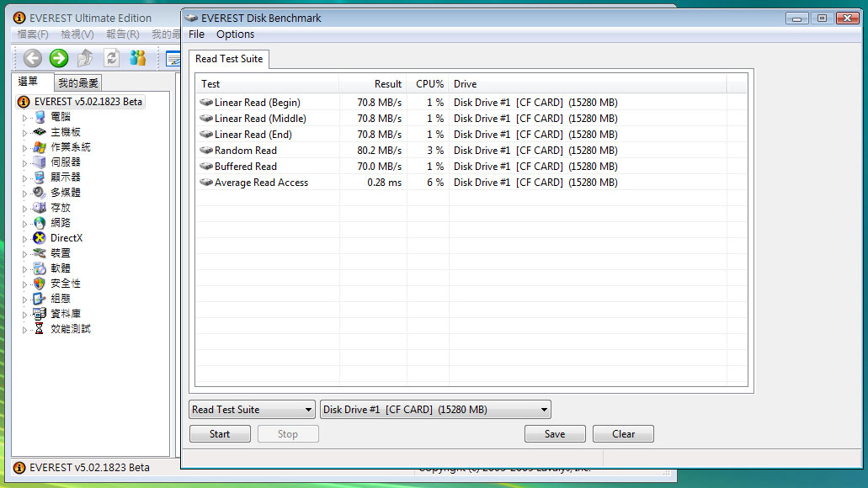Select the DirectX icon in tree
This screenshot has width=868, height=488.
[40, 238]
